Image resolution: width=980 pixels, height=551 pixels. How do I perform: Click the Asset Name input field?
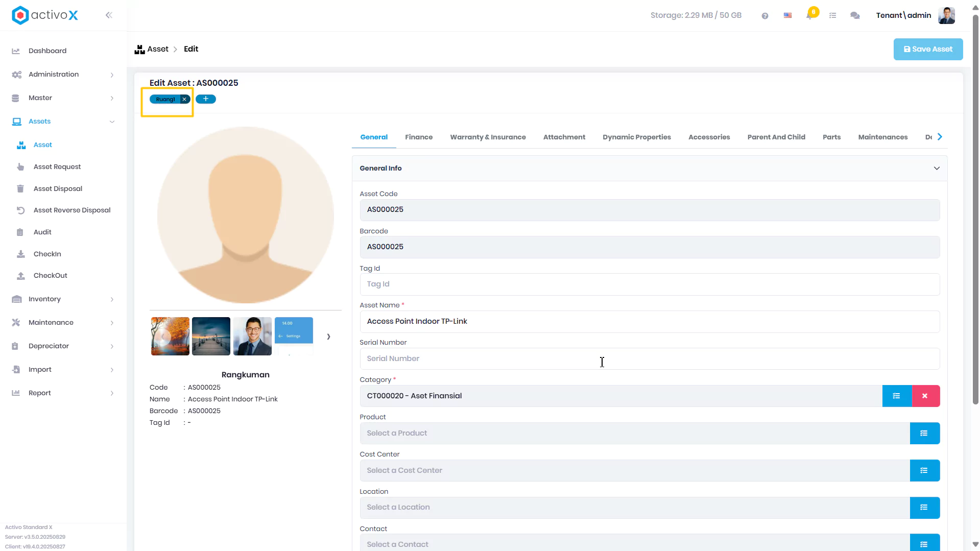click(x=650, y=322)
